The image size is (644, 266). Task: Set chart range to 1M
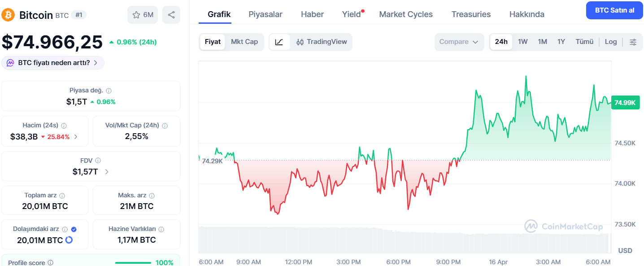(x=543, y=42)
